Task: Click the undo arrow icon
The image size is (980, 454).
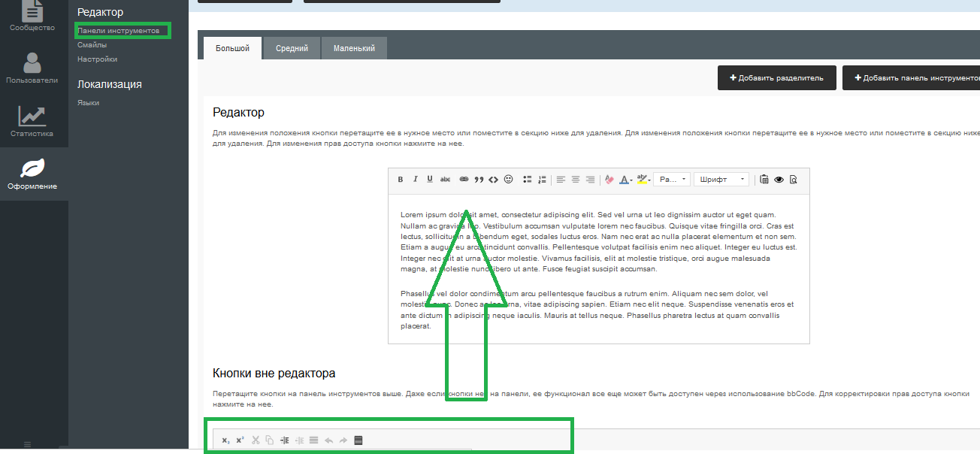Action: pyautogui.click(x=328, y=440)
